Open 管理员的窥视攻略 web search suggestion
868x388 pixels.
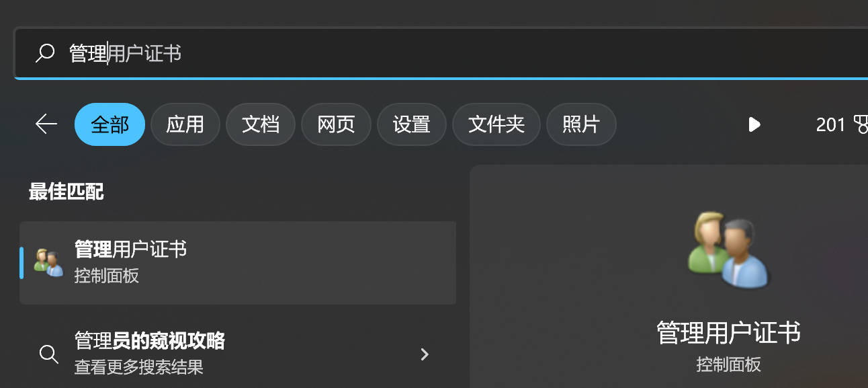238,354
